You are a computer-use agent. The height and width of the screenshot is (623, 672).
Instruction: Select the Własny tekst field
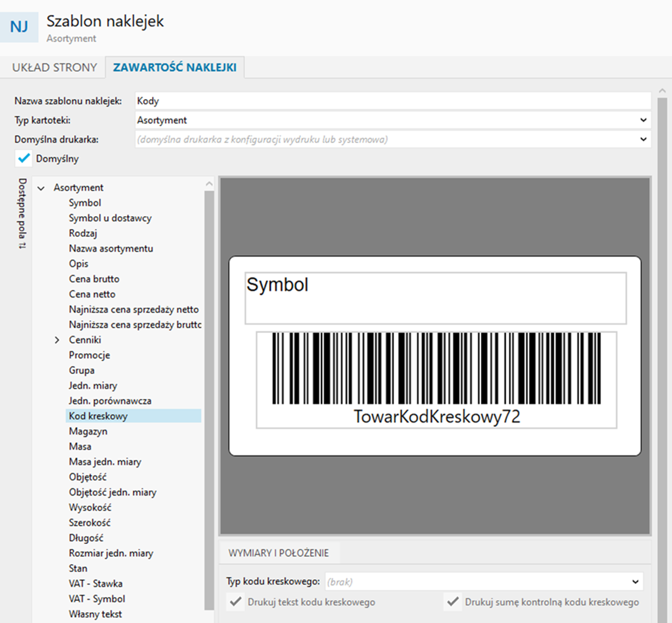tap(96, 614)
